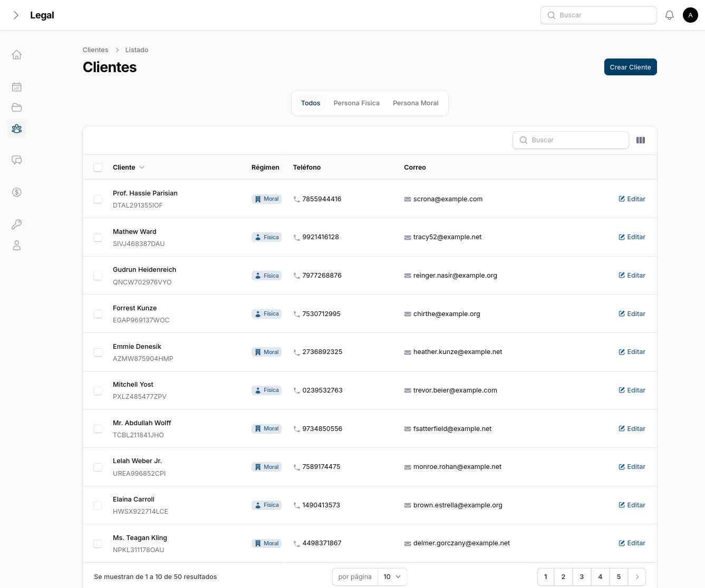Switch to the Persona Fisica tab
The height and width of the screenshot is (588, 705).
coord(356,103)
